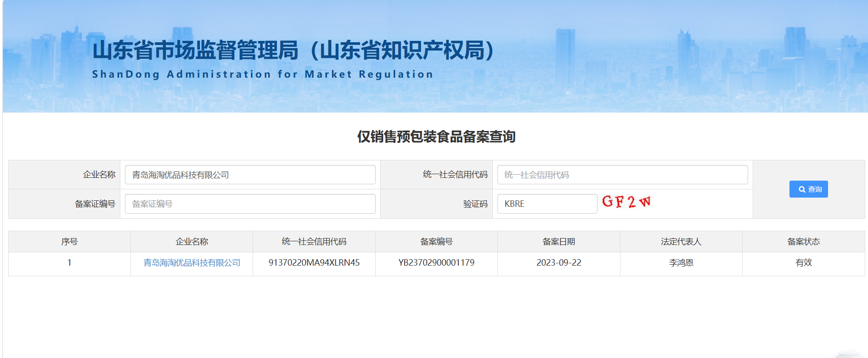Viewport: 868px width, 358px height.
Task: Select the credit code 91370220MA94XLRN45 cell
Action: coord(314,263)
